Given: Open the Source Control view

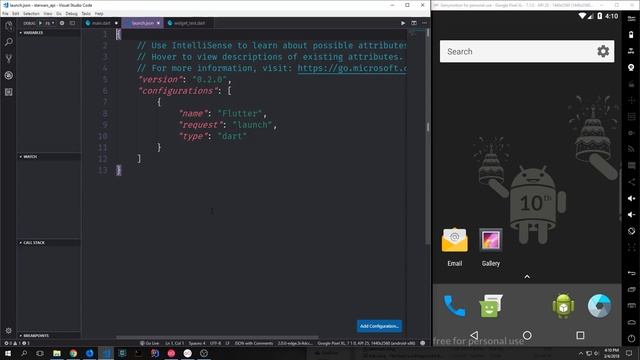Looking at the screenshot, I should (x=9, y=58).
